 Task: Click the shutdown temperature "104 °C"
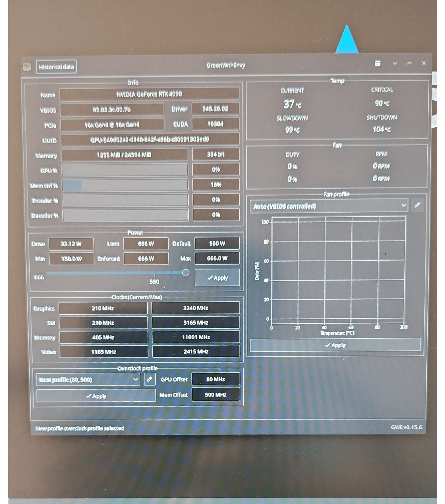382,129
